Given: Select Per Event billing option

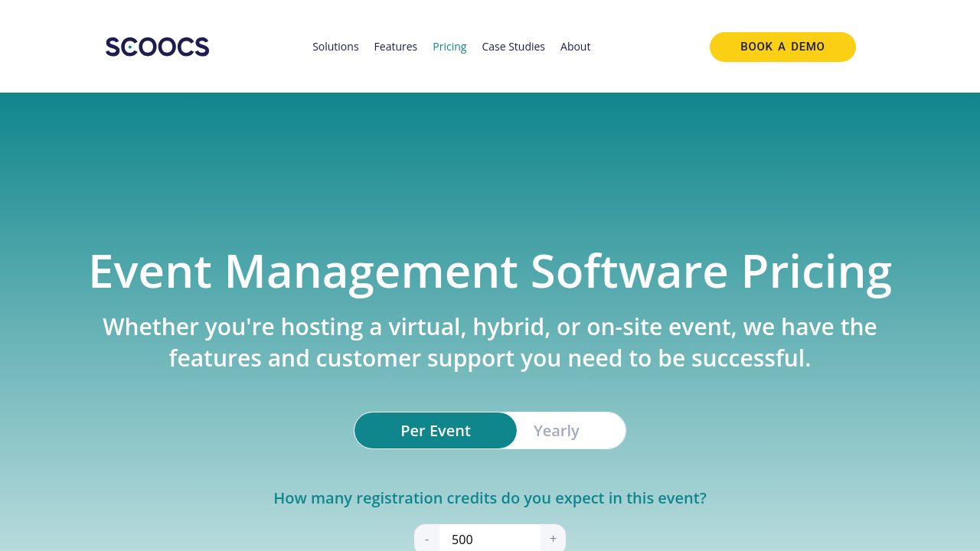Looking at the screenshot, I should click(x=436, y=431).
